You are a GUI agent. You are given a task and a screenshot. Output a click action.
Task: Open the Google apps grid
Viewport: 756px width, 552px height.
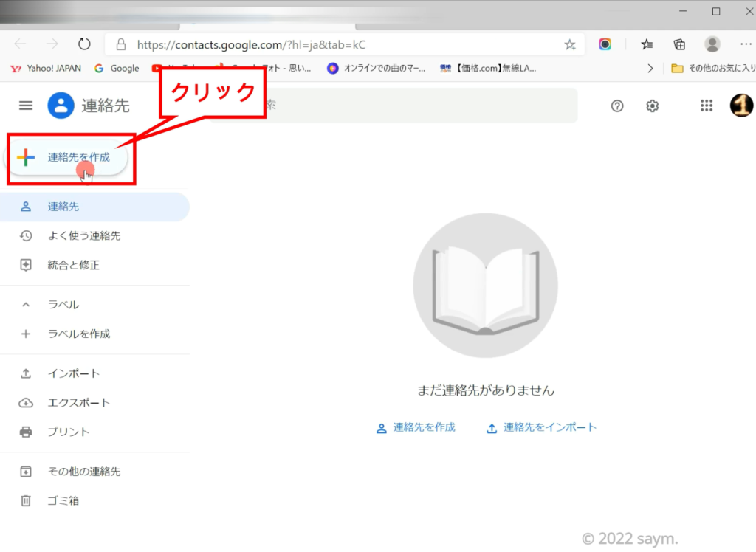click(707, 106)
